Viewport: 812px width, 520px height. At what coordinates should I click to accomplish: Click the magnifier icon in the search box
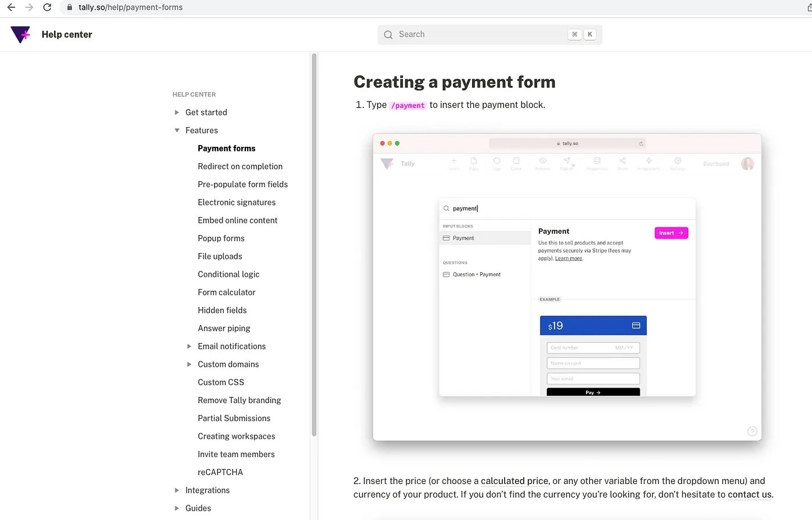389,35
